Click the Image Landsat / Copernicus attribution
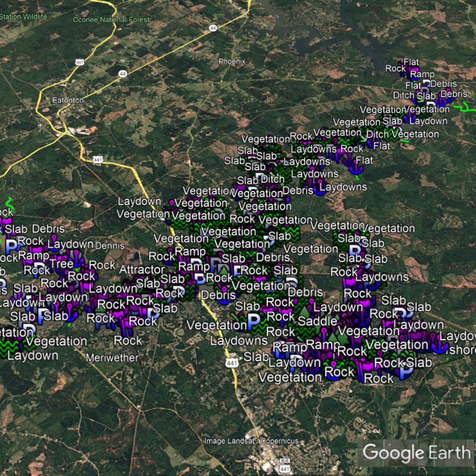Viewport: 476px width, 476px height. [x=251, y=441]
